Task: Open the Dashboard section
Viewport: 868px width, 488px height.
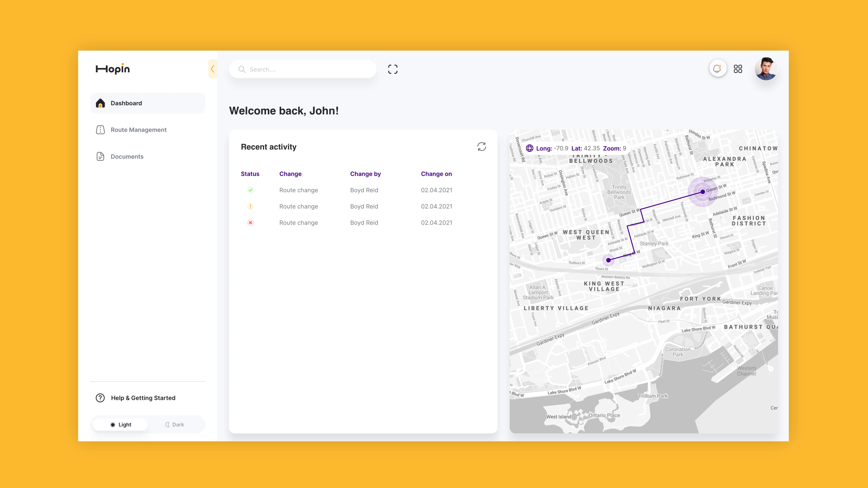Action: click(x=126, y=103)
